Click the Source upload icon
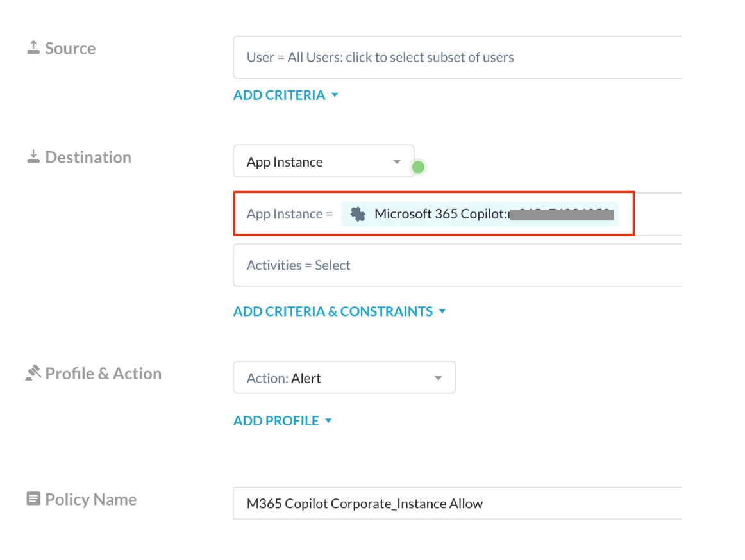This screenshot has width=745, height=560. coord(33,47)
